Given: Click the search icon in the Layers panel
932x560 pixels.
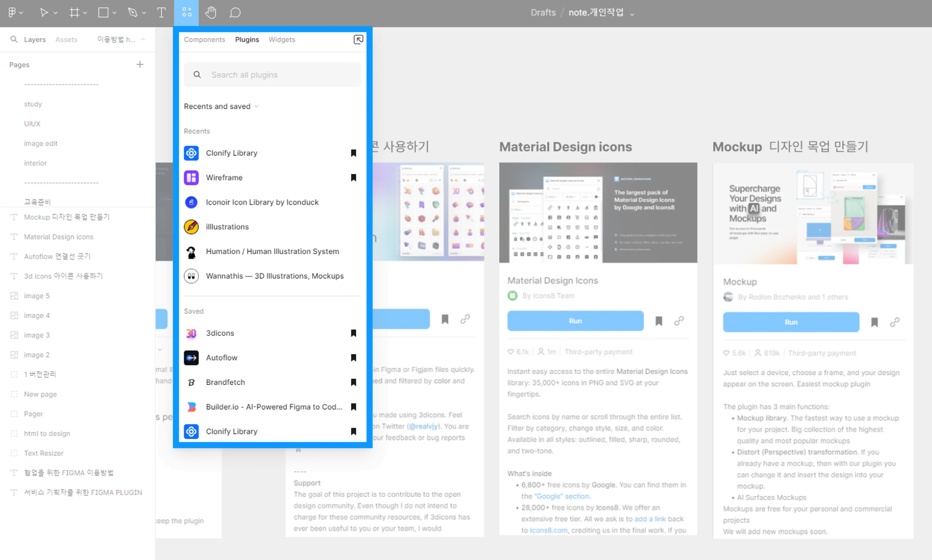Looking at the screenshot, I should click(x=14, y=39).
